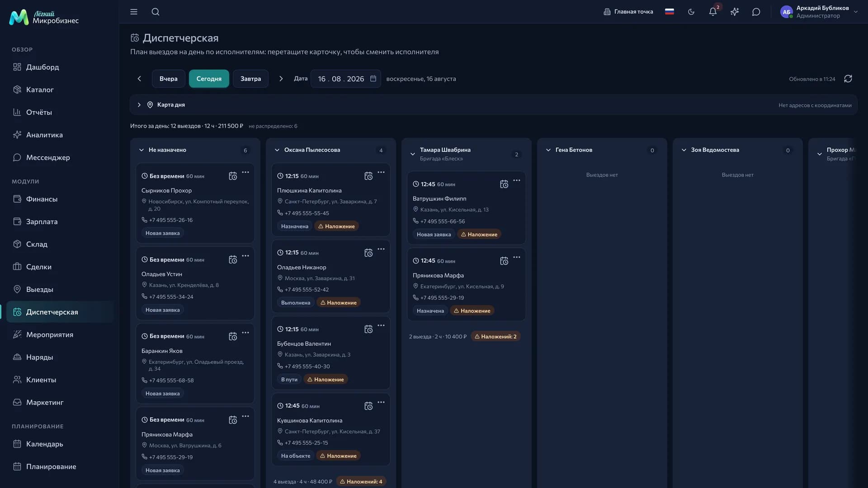
Task: Open search with the magnifier icon
Action: click(x=156, y=12)
